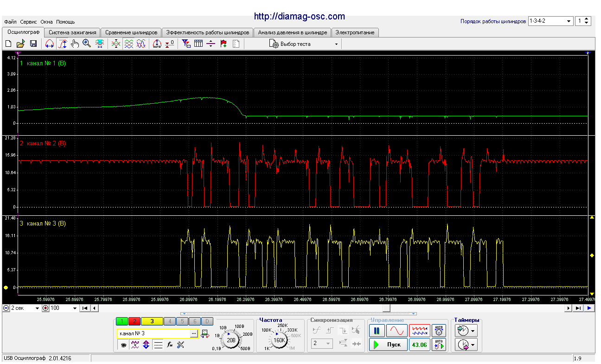This screenshot has width=601, height=364.
Task: Increase the cylinder number stepper
Action: tap(587, 19)
